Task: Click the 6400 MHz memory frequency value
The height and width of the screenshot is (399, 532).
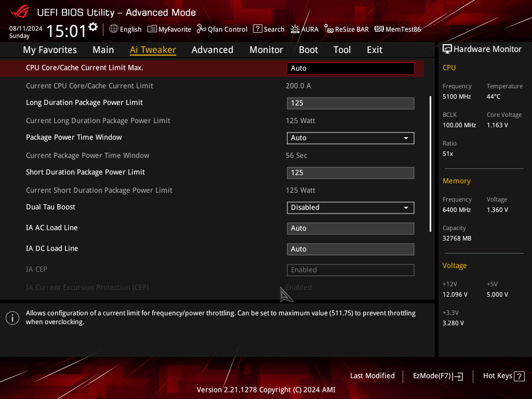Action: point(456,210)
